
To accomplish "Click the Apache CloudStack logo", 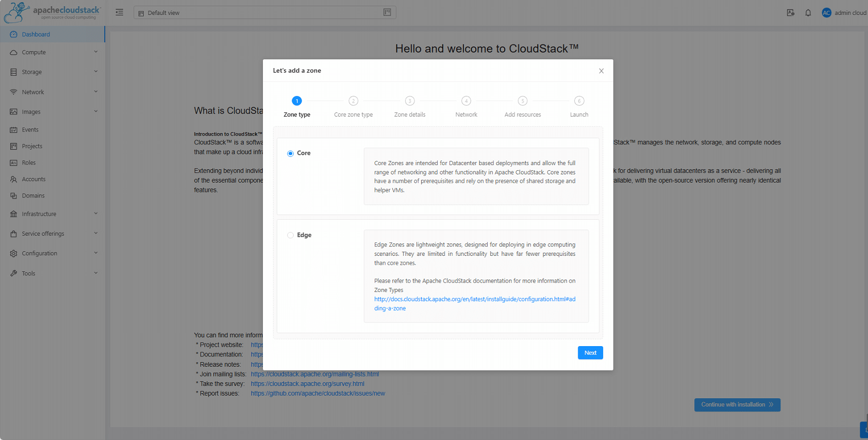I will [x=52, y=12].
